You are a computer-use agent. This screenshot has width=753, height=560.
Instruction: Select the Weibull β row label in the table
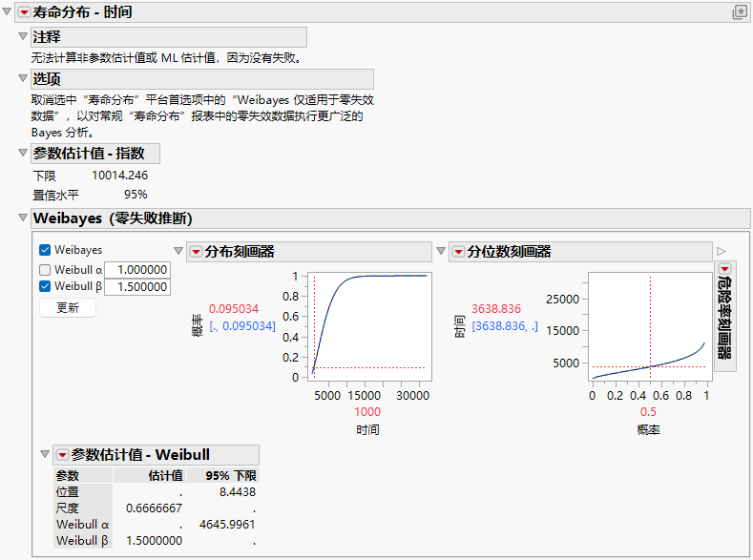[82, 541]
